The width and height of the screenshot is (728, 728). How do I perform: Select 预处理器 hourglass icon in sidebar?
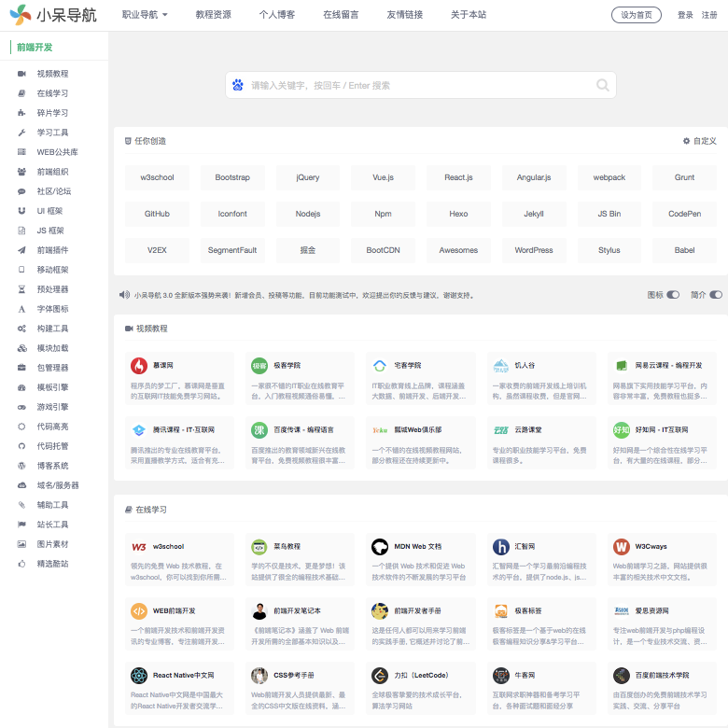21,289
